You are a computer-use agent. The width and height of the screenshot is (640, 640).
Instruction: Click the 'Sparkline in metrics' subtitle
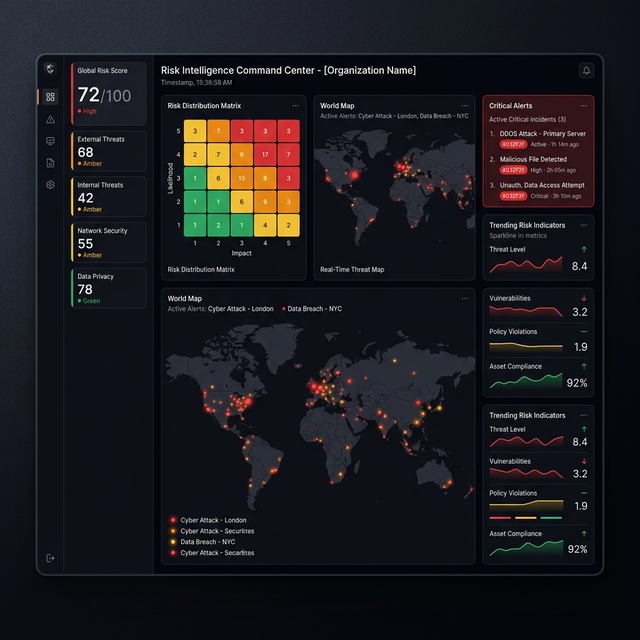pyautogui.click(x=518, y=236)
